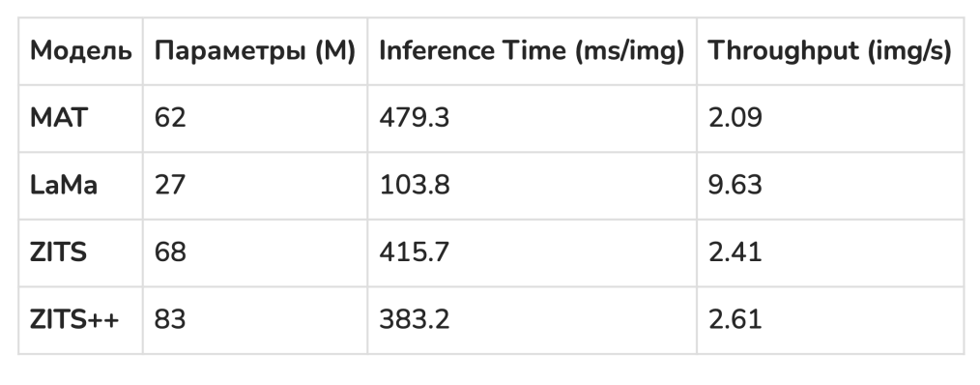Click the ZITS++ parameters value 83
This screenshot has height=385, width=980.
170,319
